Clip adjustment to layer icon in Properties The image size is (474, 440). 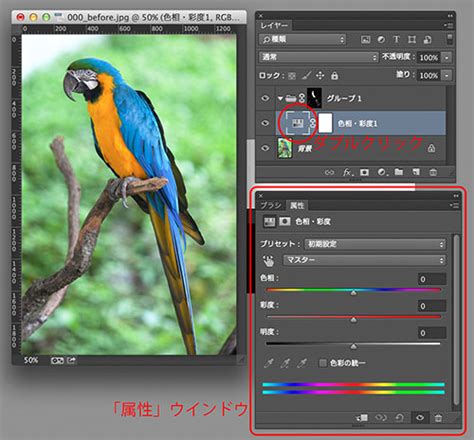362,418
